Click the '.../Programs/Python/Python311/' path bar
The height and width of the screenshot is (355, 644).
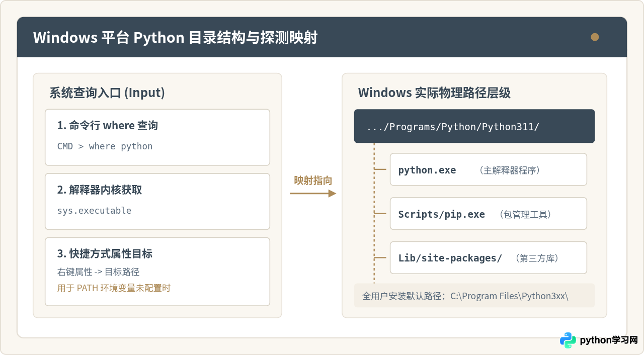(x=474, y=126)
